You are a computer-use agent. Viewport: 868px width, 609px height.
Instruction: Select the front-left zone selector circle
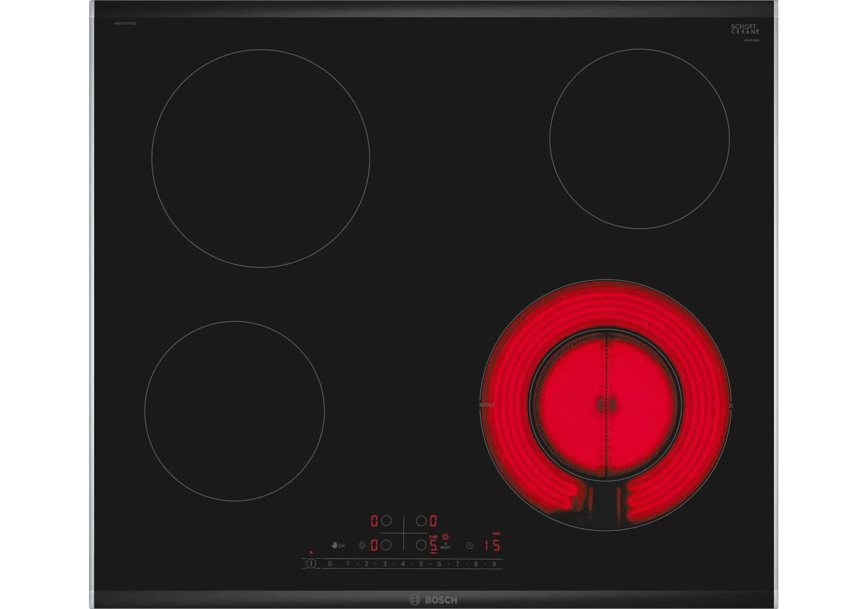click(x=386, y=545)
